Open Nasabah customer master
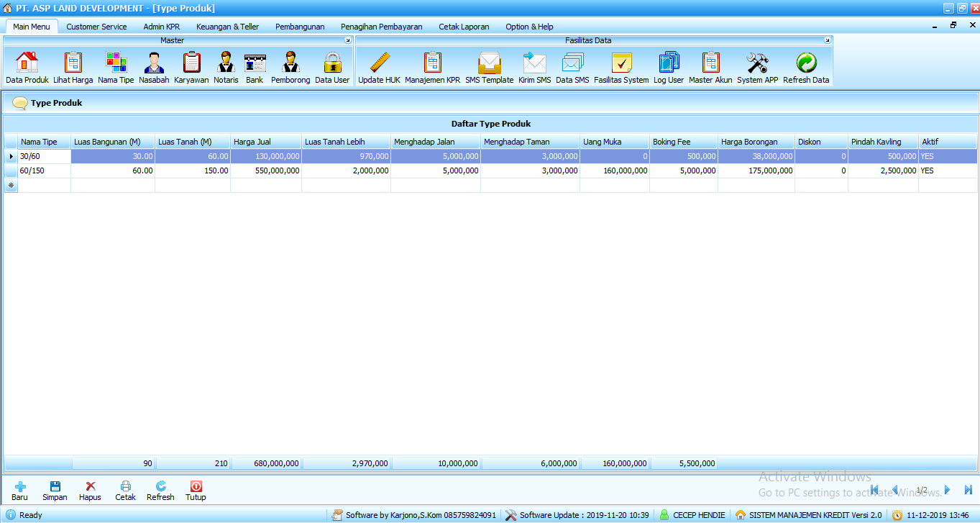 click(x=153, y=68)
